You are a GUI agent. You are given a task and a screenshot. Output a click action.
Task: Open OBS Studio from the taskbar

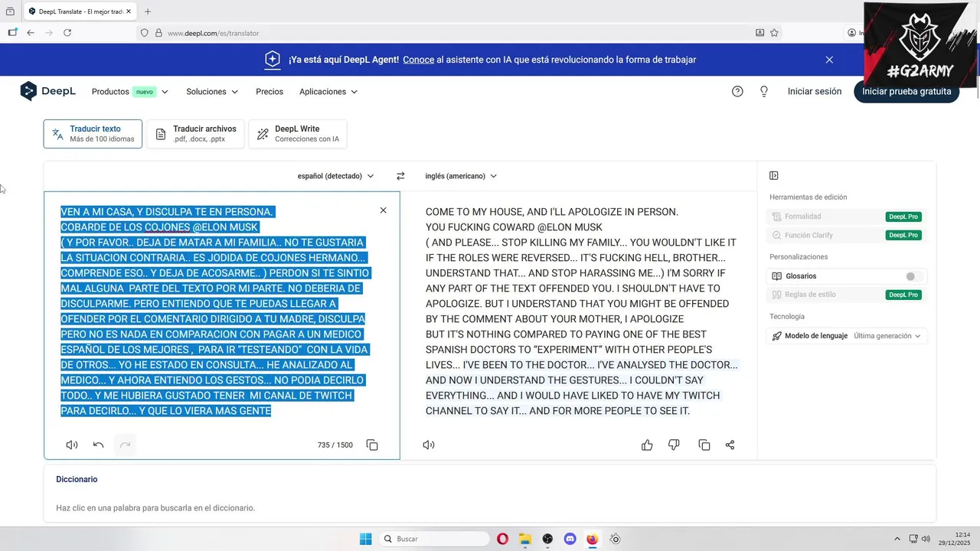[547, 539]
